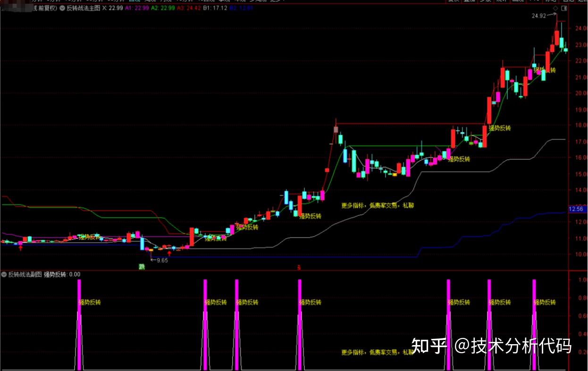Click the red up-arrow signal below the 9.65 low
This screenshot has height=371, width=588.
[x=169, y=253]
